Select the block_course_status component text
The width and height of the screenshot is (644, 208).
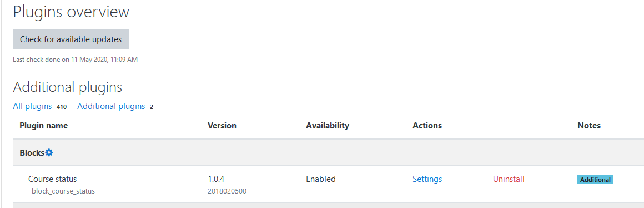(63, 191)
